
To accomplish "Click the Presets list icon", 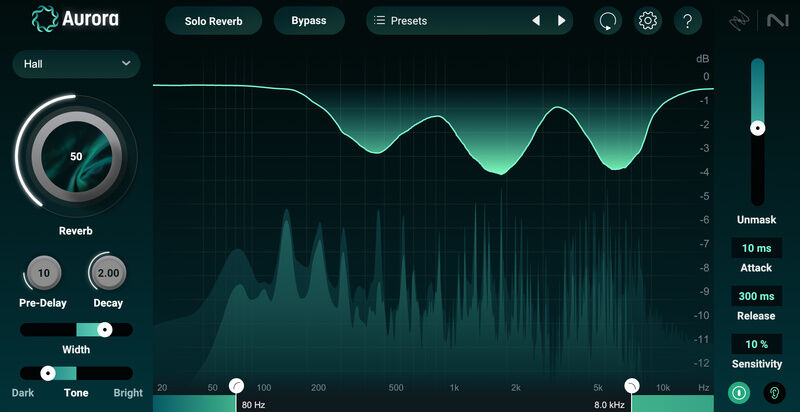I will 379,20.
